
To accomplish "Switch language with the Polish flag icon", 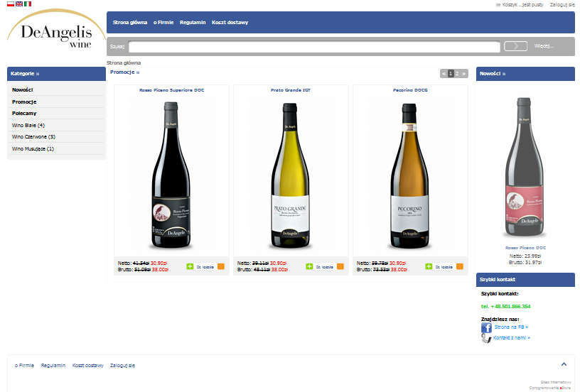I will point(11,4).
